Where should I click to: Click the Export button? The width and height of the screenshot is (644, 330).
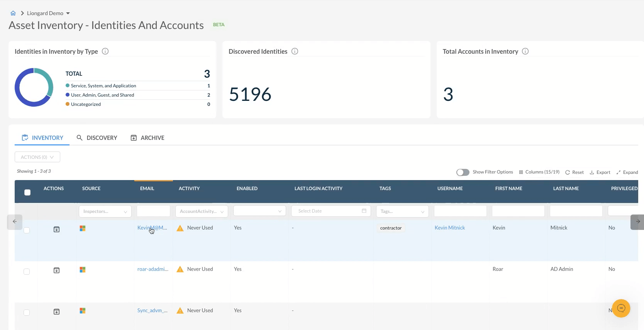click(x=600, y=172)
